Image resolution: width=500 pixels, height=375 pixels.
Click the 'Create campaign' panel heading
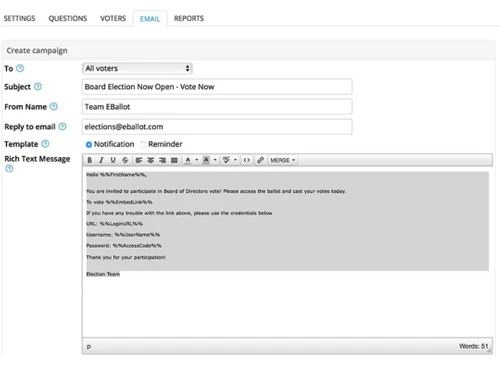click(37, 51)
